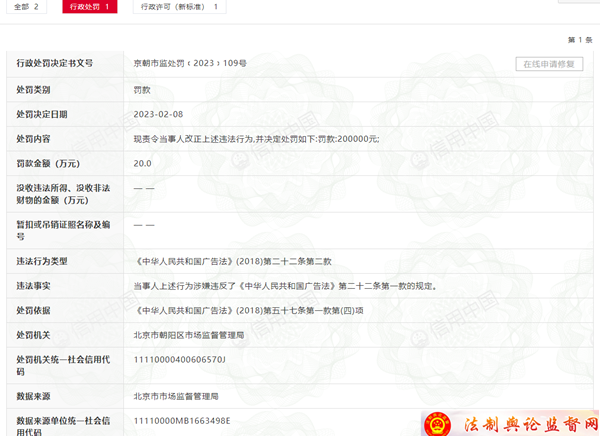Image resolution: width=600 pixels, height=436 pixels.
Task: Click data source 北京市市场监督管理局
Action: click(176, 396)
